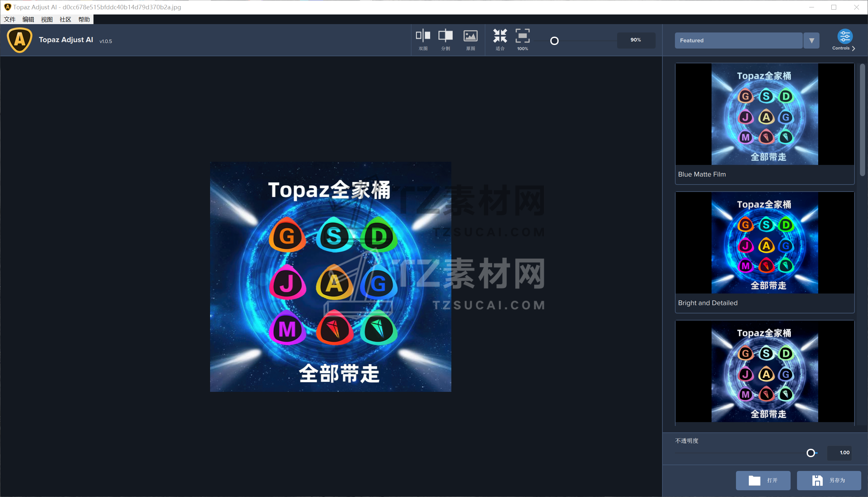868x497 pixels.
Task: Click the folder icon on 打开
Action: tap(754, 480)
